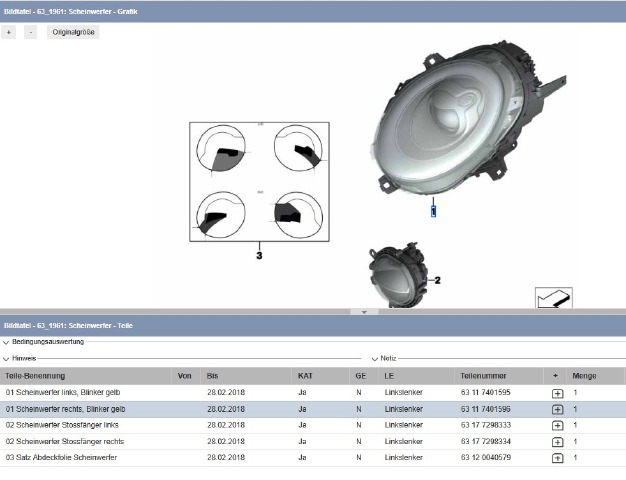Click part number 63 17 7298334
The height and width of the screenshot is (480, 626).
[486, 442]
